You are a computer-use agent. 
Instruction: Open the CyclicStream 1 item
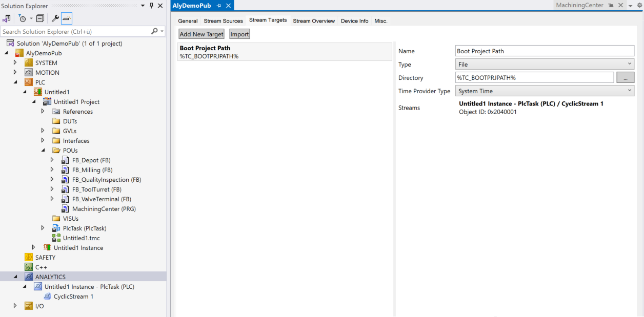pos(73,297)
